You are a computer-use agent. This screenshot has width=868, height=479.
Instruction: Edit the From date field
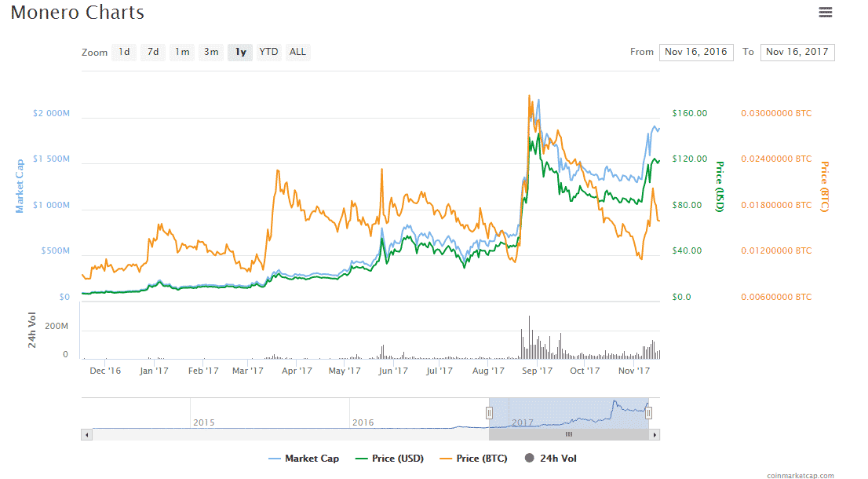pos(696,52)
